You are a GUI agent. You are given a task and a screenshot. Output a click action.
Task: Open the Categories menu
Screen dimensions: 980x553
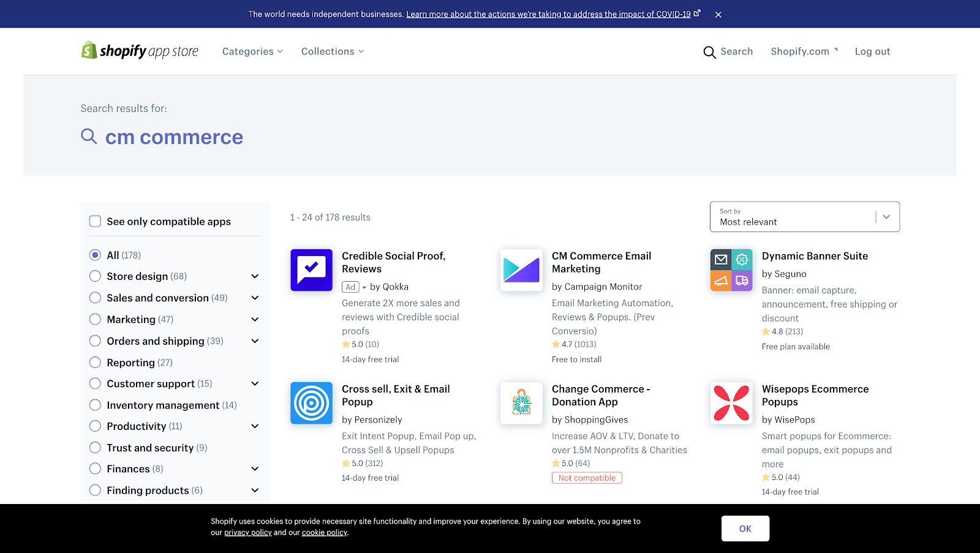tap(252, 51)
